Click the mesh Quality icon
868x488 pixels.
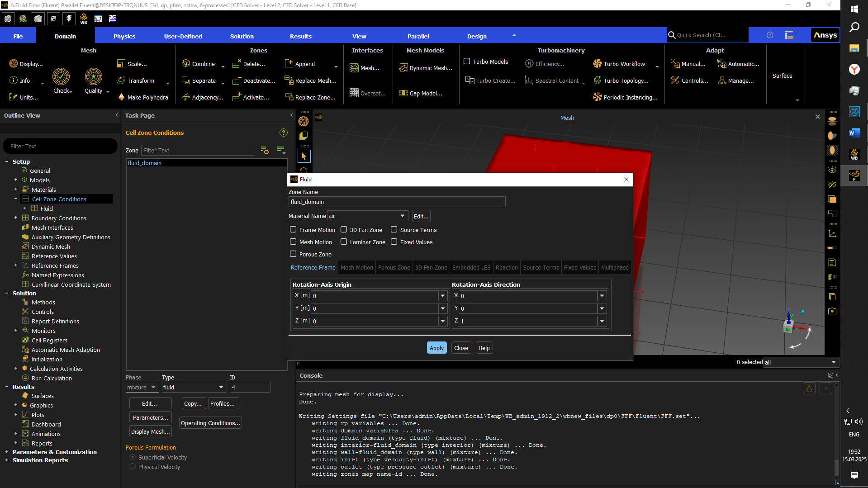point(94,76)
